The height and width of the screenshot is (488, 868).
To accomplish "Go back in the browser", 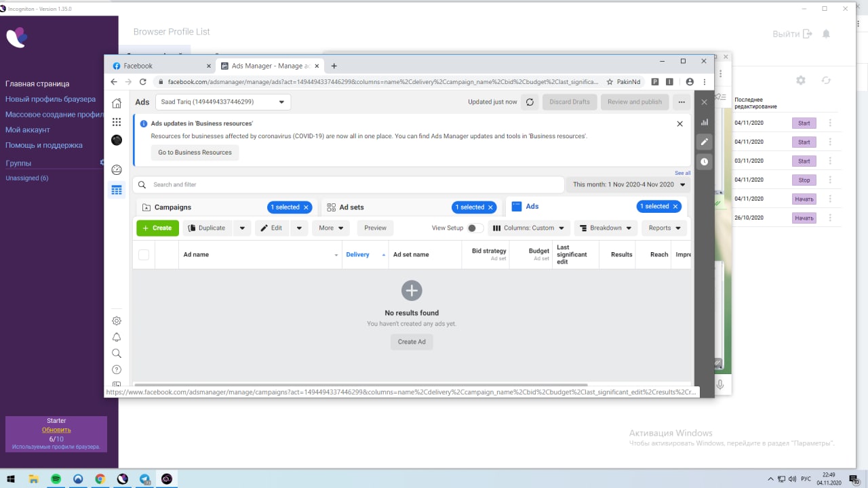I will click(x=114, y=81).
